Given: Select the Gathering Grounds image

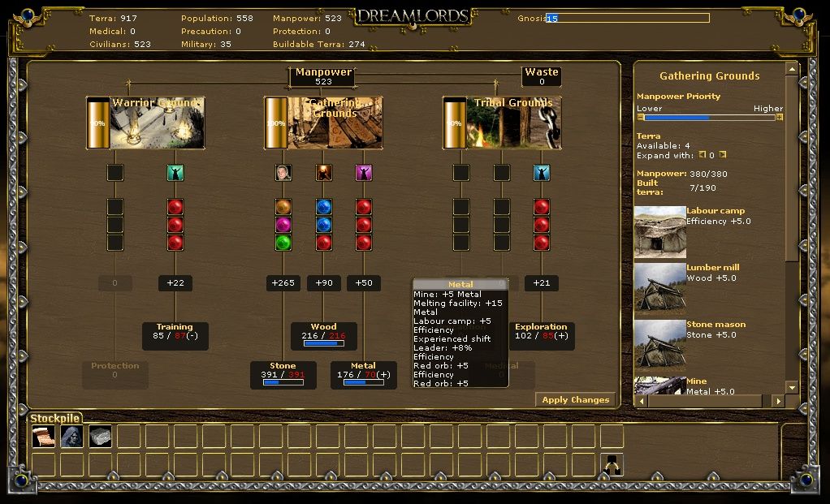Looking at the screenshot, I should (335, 123).
